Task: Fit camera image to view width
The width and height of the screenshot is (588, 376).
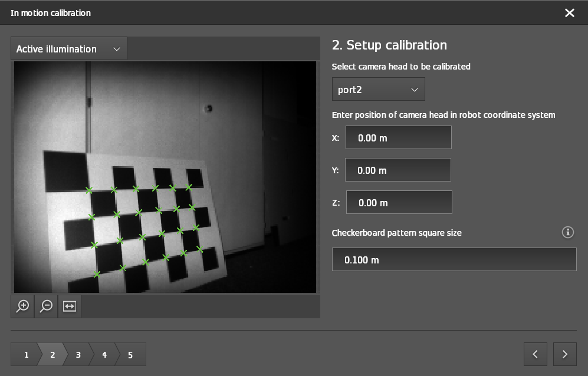Action: (x=70, y=306)
